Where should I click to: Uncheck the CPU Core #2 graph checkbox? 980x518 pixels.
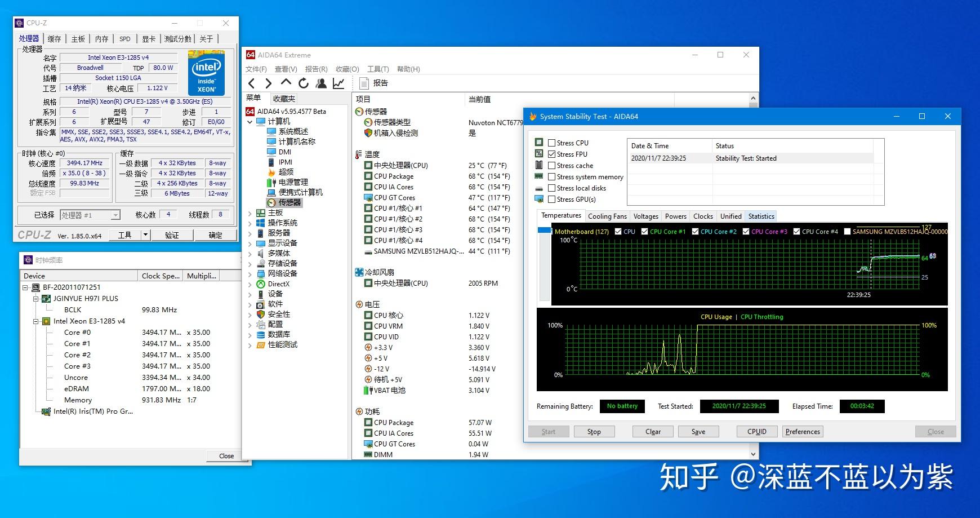[694, 231]
